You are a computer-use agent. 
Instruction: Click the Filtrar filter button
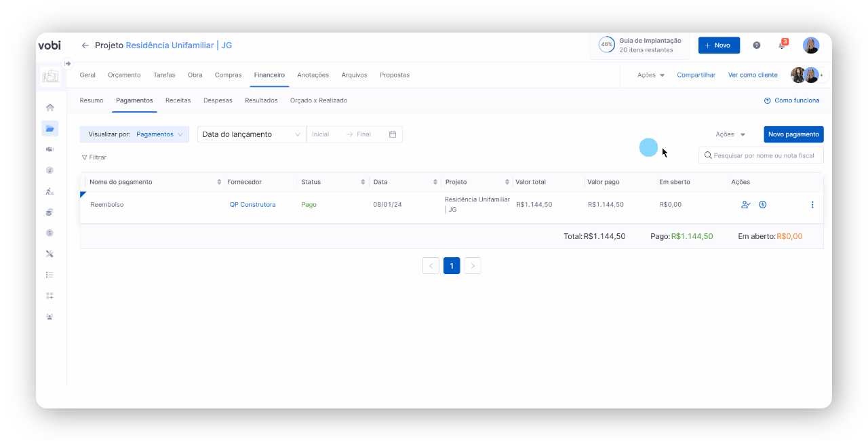click(x=94, y=157)
